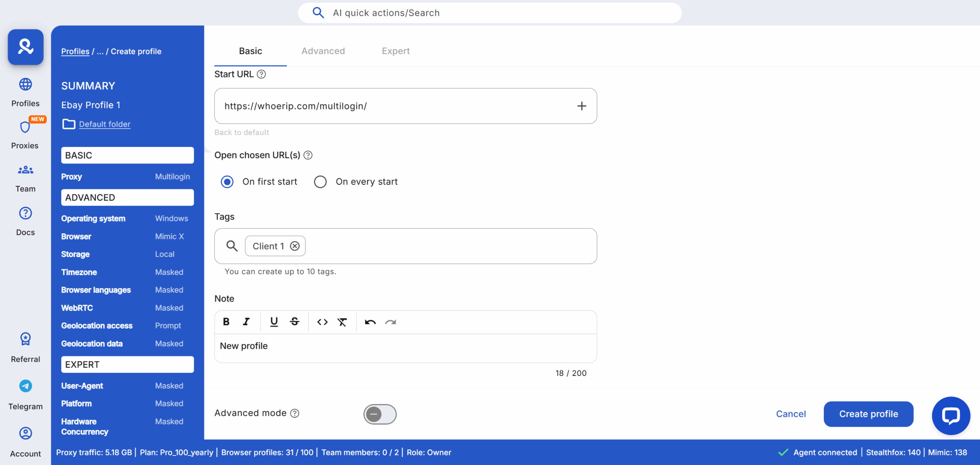This screenshot has width=980, height=465.
Task: Select On first start radio
Action: point(227,182)
